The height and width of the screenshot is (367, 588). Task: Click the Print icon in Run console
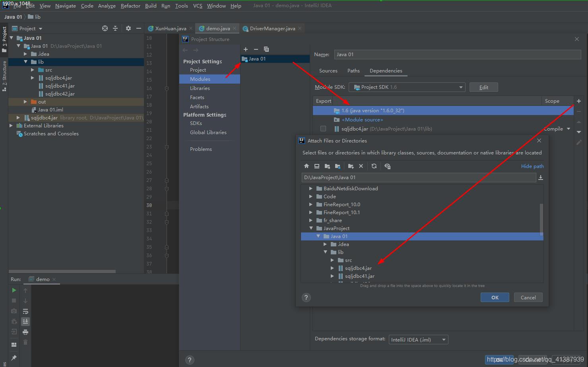[25, 332]
